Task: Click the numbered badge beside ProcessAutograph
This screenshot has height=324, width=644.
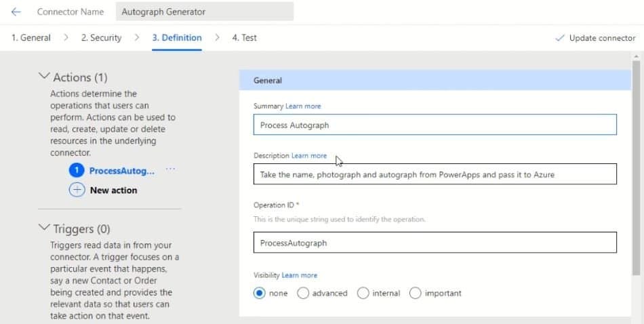Action: 77,170
